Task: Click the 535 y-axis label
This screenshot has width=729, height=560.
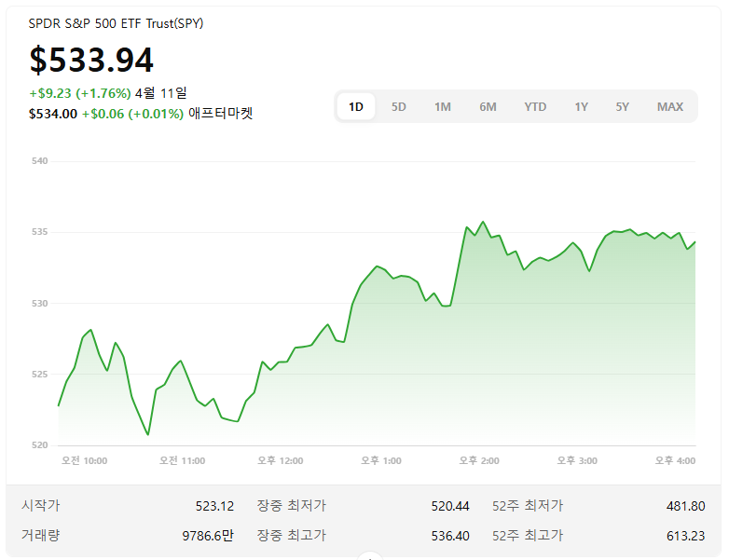Action: 39,232
